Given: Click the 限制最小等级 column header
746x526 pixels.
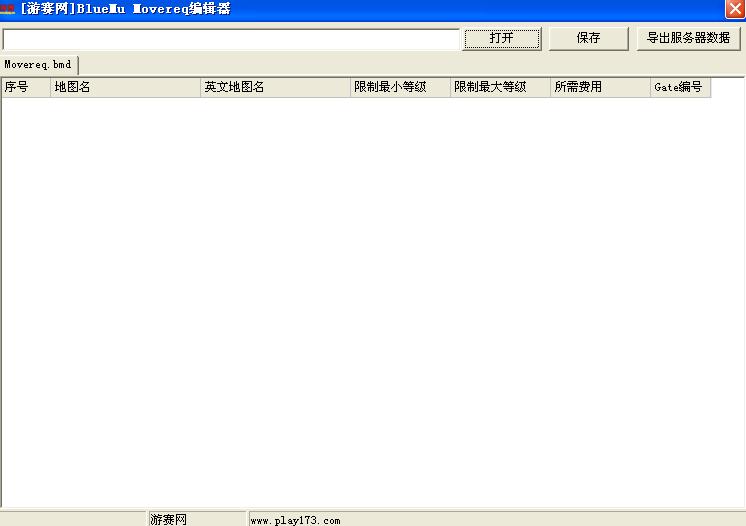Looking at the screenshot, I should pyautogui.click(x=400, y=87).
